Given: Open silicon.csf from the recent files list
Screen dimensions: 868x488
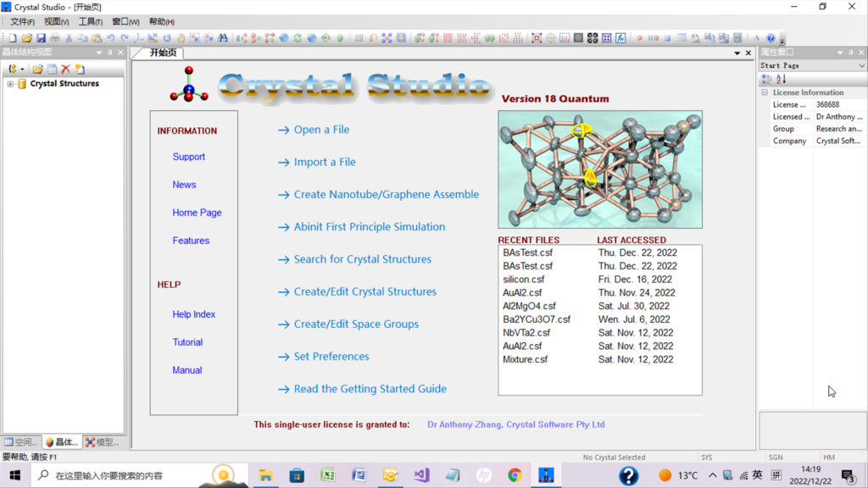Looking at the screenshot, I should pyautogui.click(x=524, y=280).
